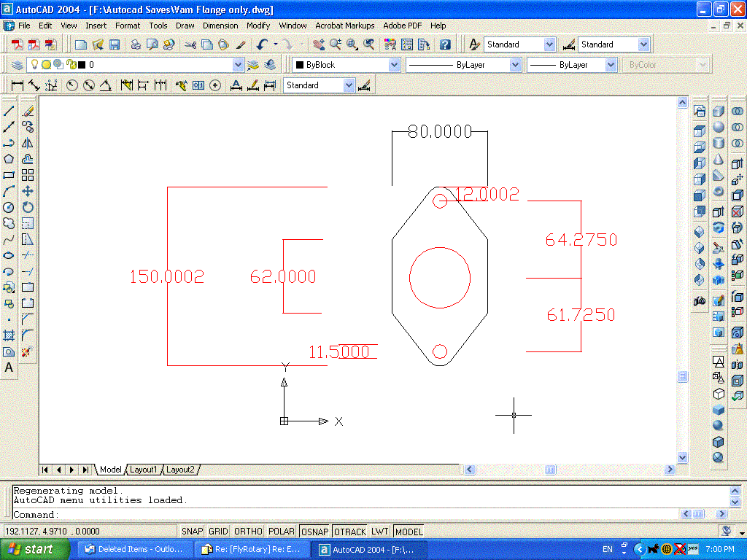The height and width of the screenshot is (560, 747).
Task: Click the Erase tool icon
Action: pyautogui.click(x=28, y=112)
